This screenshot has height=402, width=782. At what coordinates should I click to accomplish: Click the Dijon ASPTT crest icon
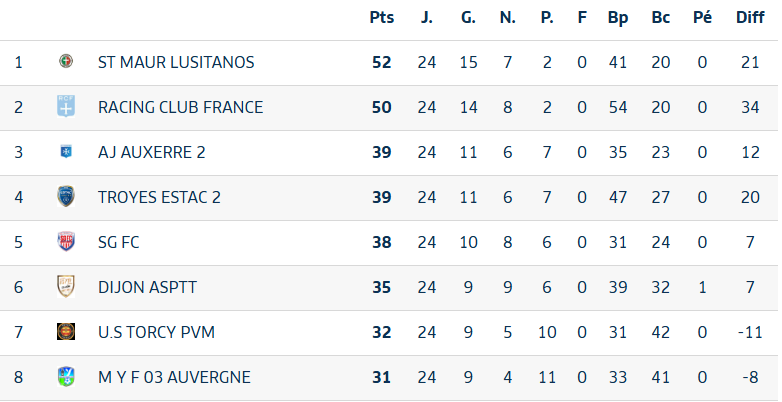[x=66, y=287]
